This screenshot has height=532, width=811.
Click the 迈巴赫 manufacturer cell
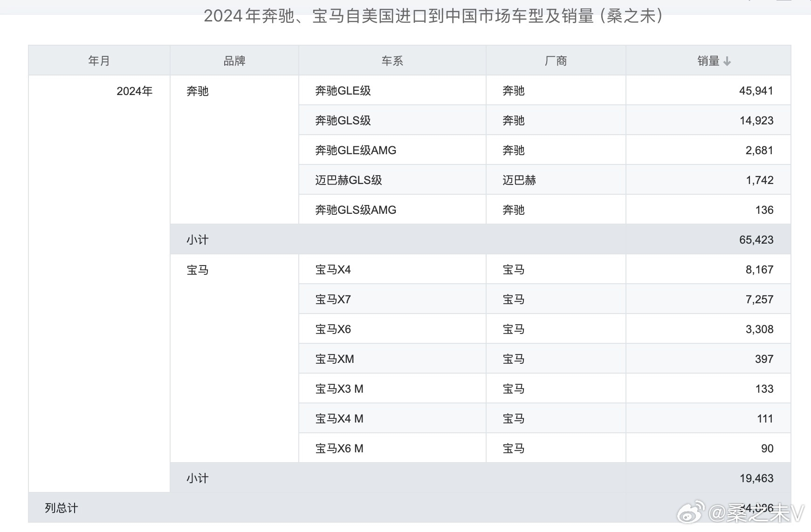pyautogui.click(x=556, y=180)
